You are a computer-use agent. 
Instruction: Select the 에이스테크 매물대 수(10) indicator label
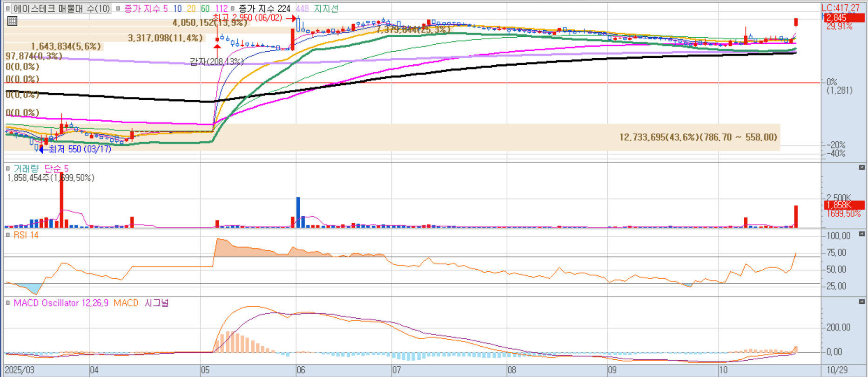(62, 9)
